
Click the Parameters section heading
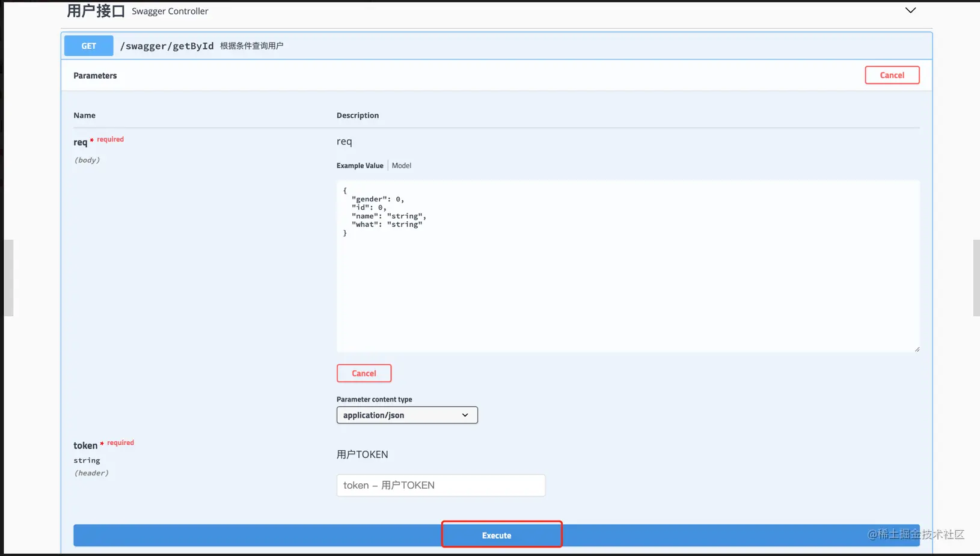tap(95, 76)
